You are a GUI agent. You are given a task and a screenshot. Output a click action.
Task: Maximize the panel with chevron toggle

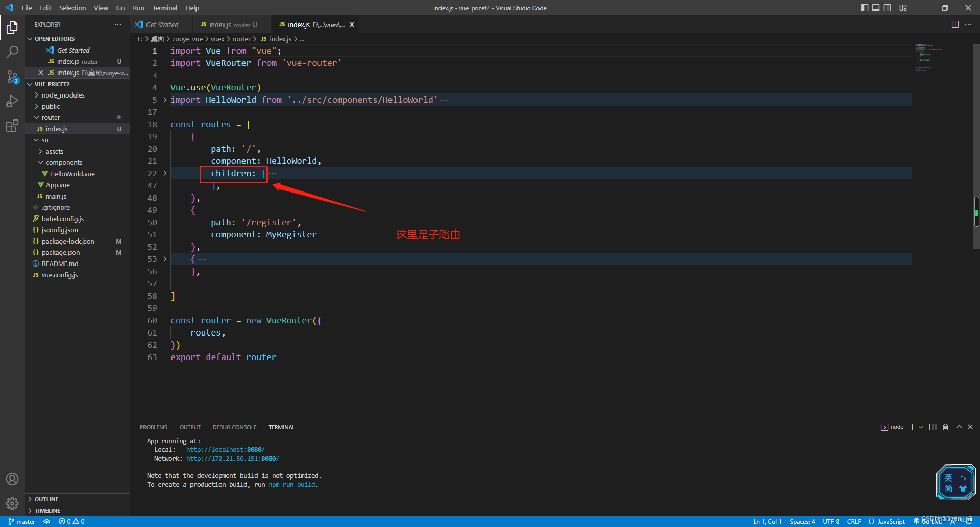coord(959,427)
